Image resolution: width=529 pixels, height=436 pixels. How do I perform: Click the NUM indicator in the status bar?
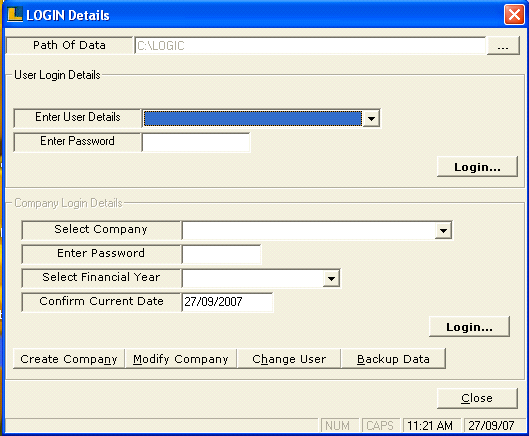click(x=337, y=426)
